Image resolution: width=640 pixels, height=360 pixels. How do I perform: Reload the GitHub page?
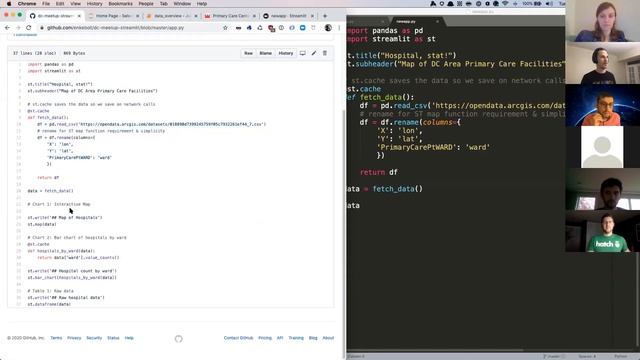click(x=29, y=28)
